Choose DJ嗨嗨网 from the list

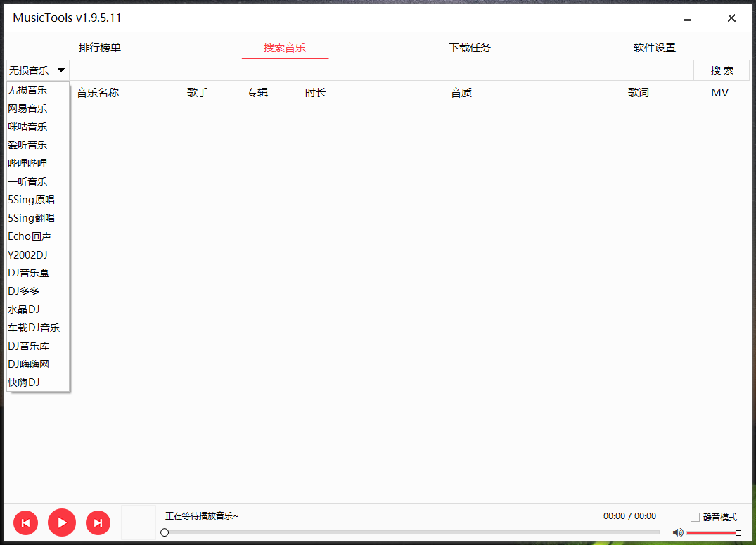click(x=38, y=364)
